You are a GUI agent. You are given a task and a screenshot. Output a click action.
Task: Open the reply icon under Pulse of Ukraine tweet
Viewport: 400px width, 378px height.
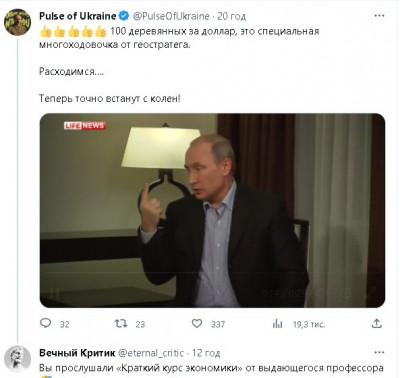click(45, 323)
